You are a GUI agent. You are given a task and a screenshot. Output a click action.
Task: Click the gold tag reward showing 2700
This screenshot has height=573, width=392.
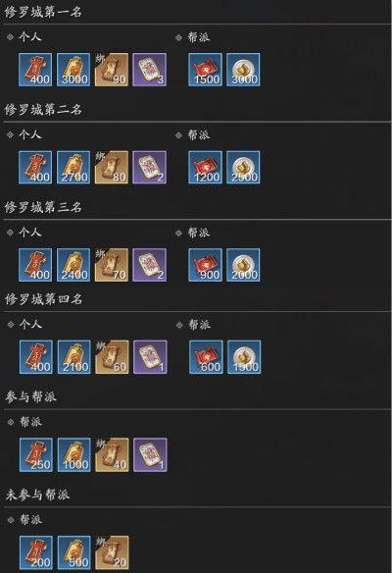pos(73,168)
